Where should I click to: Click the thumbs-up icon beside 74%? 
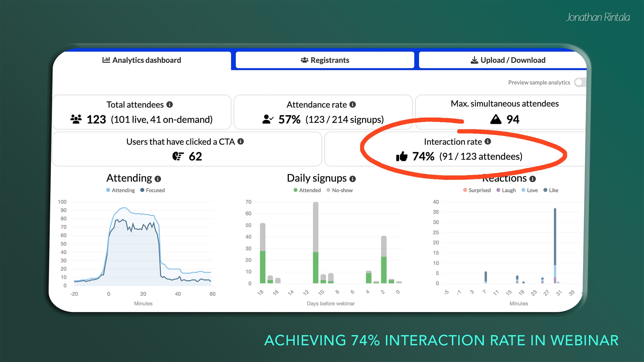click(x=402, y=156)
